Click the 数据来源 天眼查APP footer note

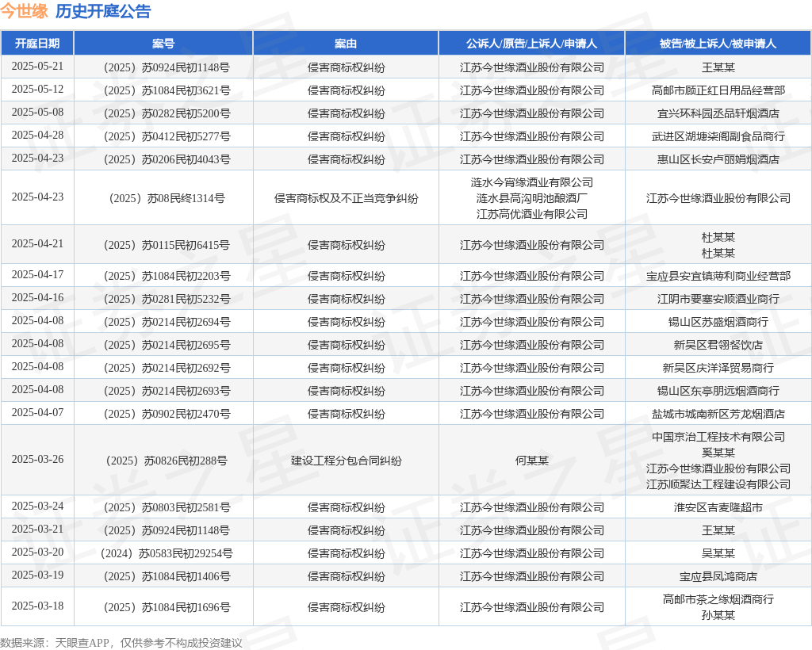click(x=121, y=643)
